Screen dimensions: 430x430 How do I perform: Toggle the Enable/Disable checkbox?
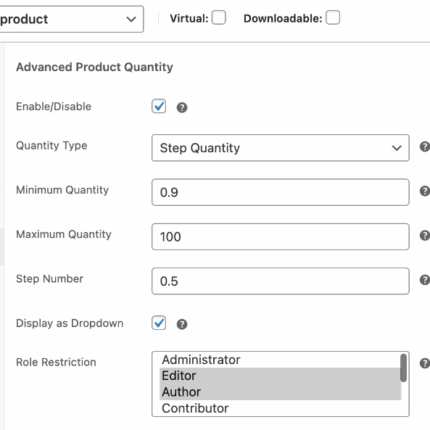click(159, 106)
